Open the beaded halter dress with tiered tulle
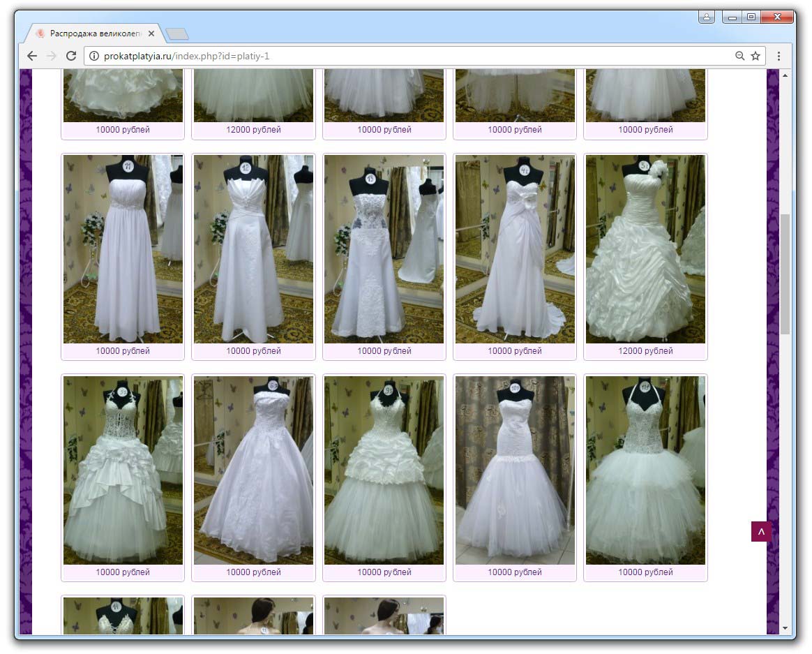Image resolution: width=812 pixels, height=654 pixels. 646,470
